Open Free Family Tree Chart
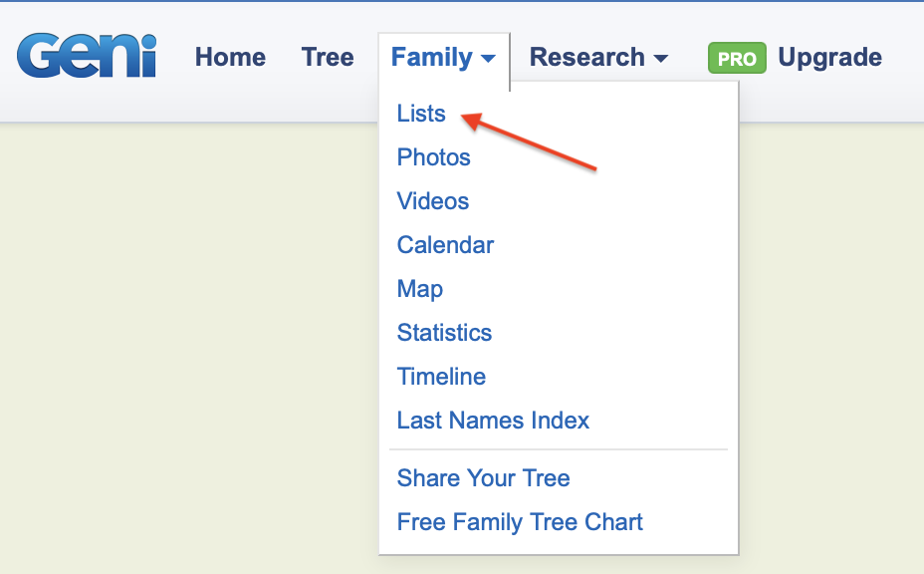Image resolution: width=924 pixels, height=574 pixels. pyautogui.click(x=519, y=522)
